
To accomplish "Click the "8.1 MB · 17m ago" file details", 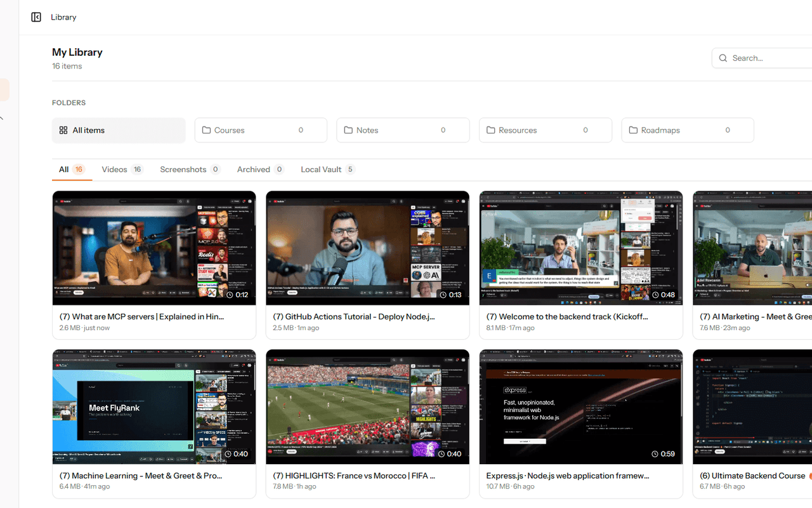I will (x=511, y=328).
